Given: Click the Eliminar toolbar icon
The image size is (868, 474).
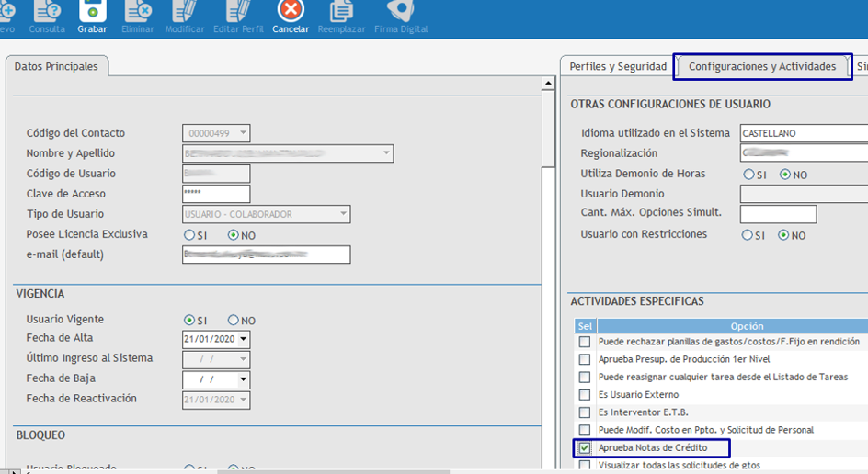Looking at the screenshot, I should pos(138,12).
